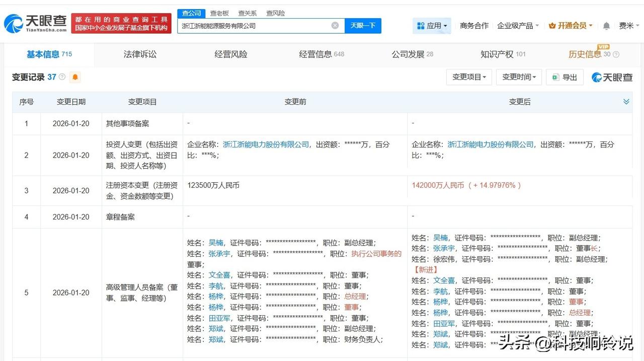This screenshot has width=644, height=361.
Task: Click the 天眼一下 search button
Action: (363, 26)
